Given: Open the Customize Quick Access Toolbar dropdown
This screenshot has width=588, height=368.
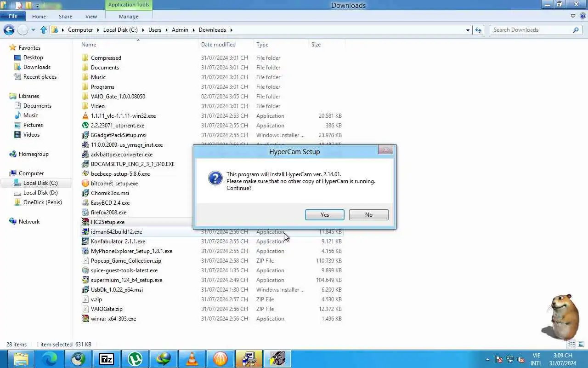Looking at the screenshot, I should 37,6.
